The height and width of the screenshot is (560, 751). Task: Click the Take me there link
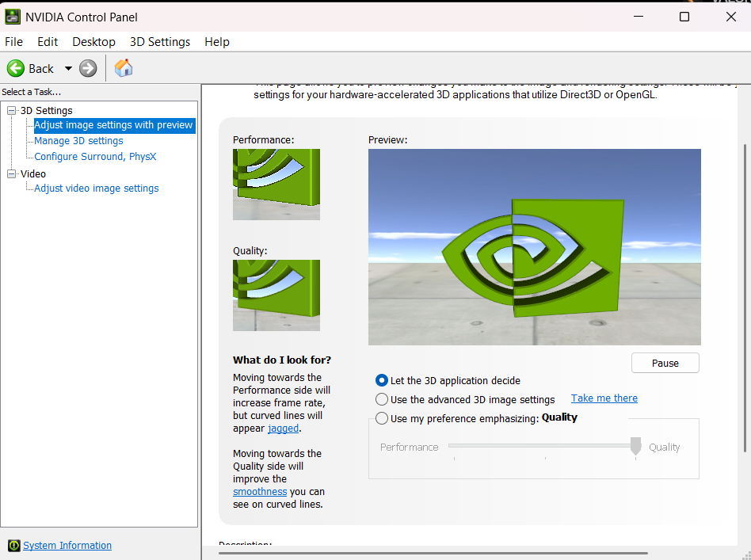point(604,398)
